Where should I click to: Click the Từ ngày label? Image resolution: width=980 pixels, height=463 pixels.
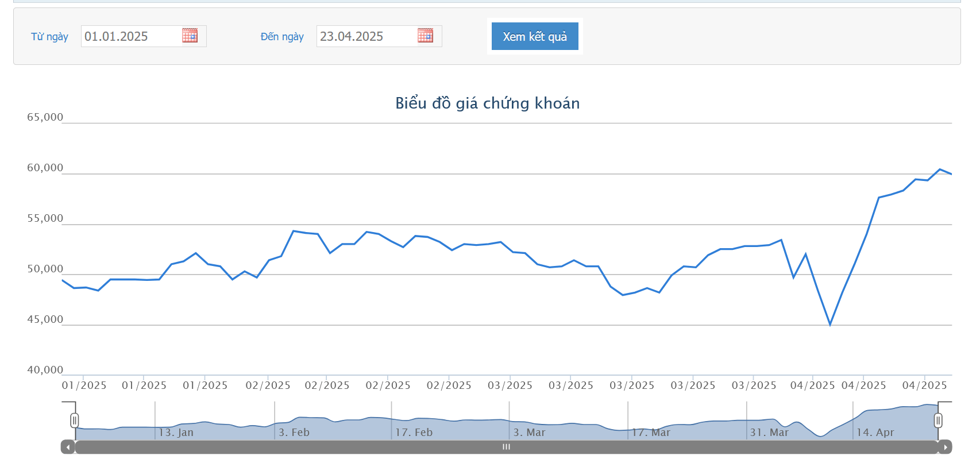tap(49, 37)
